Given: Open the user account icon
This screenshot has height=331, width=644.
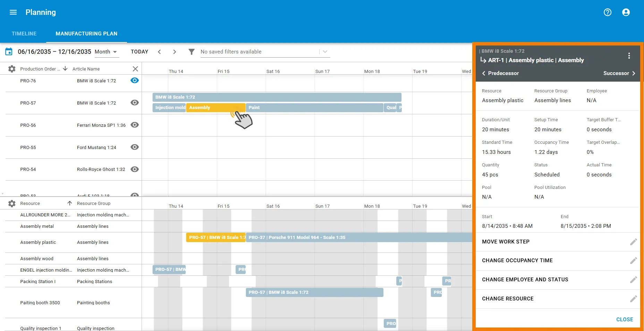Looking at the screenshot, I should pos(626,12).
